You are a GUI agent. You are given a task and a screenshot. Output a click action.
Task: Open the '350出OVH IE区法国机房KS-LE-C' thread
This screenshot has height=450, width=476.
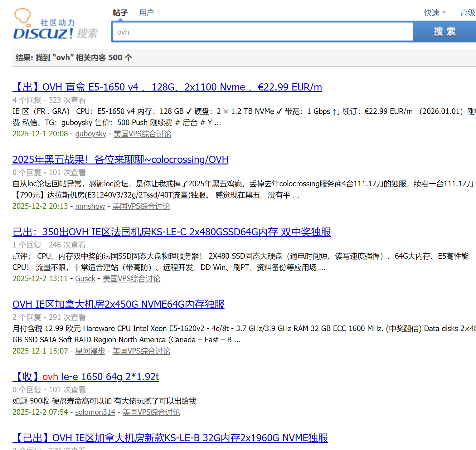tap(172, 232)
